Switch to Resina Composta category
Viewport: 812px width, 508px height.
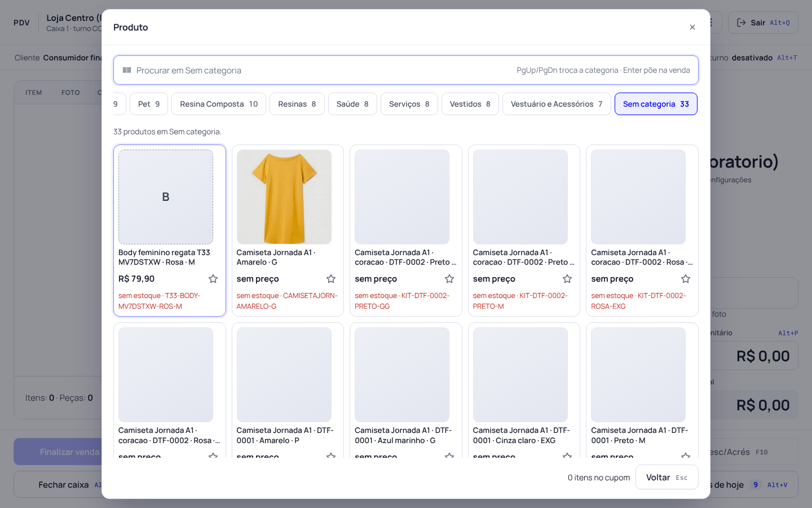(x=219, y=104)
